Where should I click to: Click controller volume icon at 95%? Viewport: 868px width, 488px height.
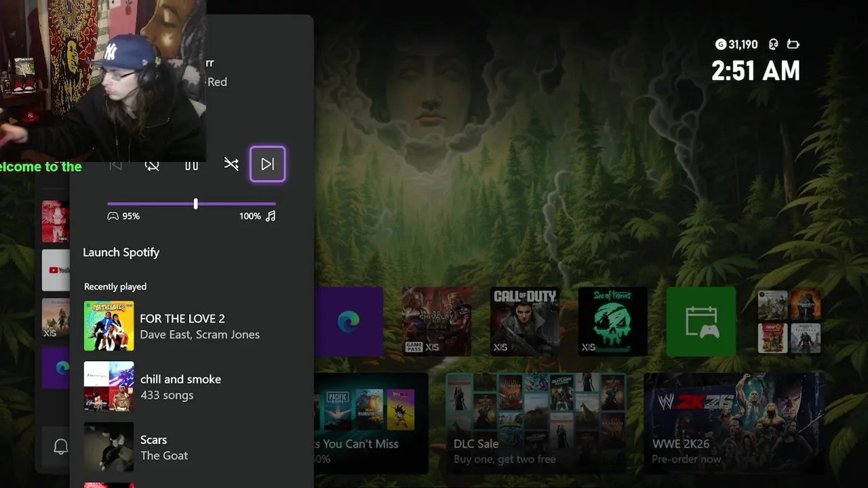click(113, 216)
